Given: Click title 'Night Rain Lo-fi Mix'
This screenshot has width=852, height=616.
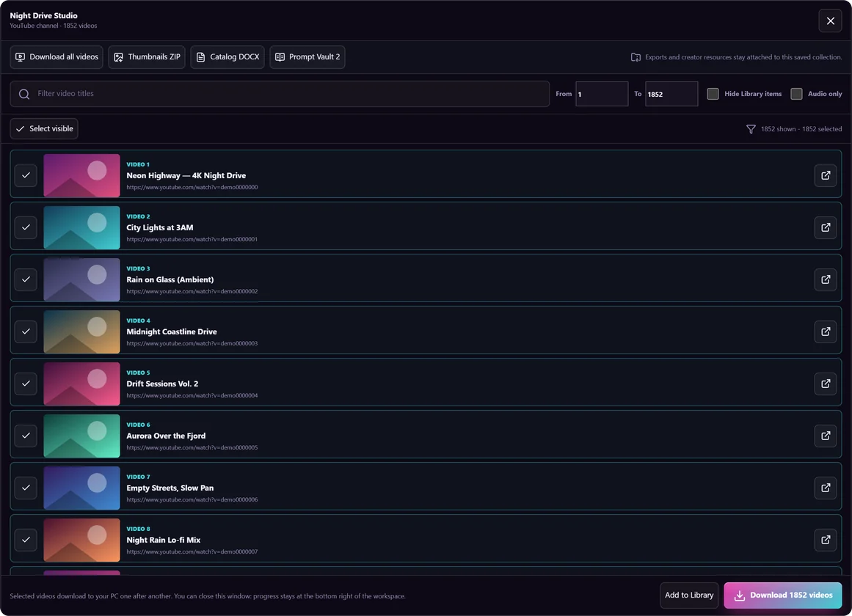Looking at the screenshot, I should coord(164,540).
